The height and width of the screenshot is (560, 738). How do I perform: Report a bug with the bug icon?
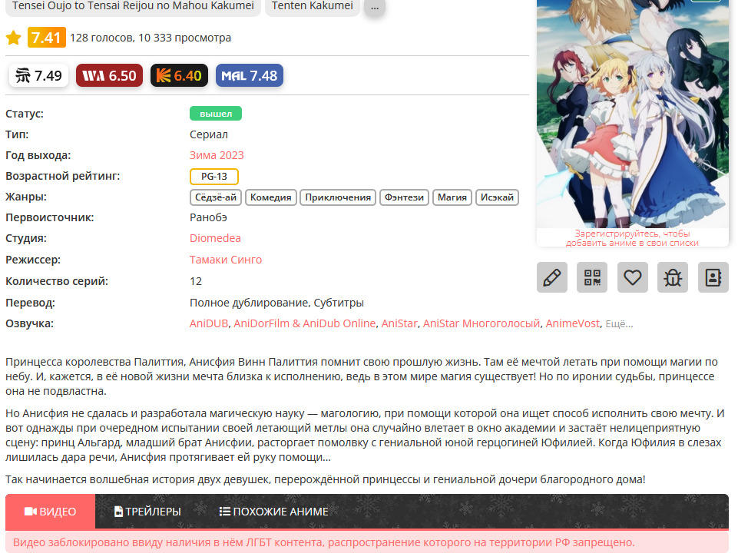pos(673,277)
